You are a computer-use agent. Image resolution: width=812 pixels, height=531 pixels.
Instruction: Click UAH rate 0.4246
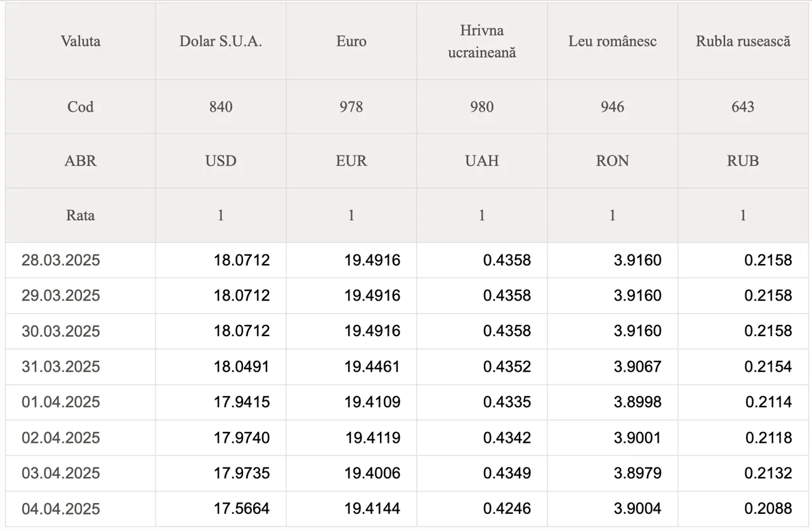pos(507,509)
